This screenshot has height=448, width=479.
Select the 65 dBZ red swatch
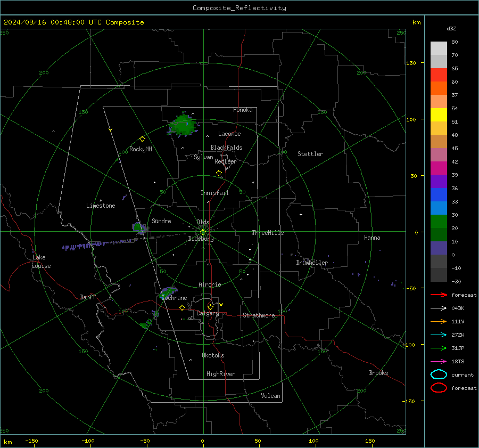coord(439,75)
